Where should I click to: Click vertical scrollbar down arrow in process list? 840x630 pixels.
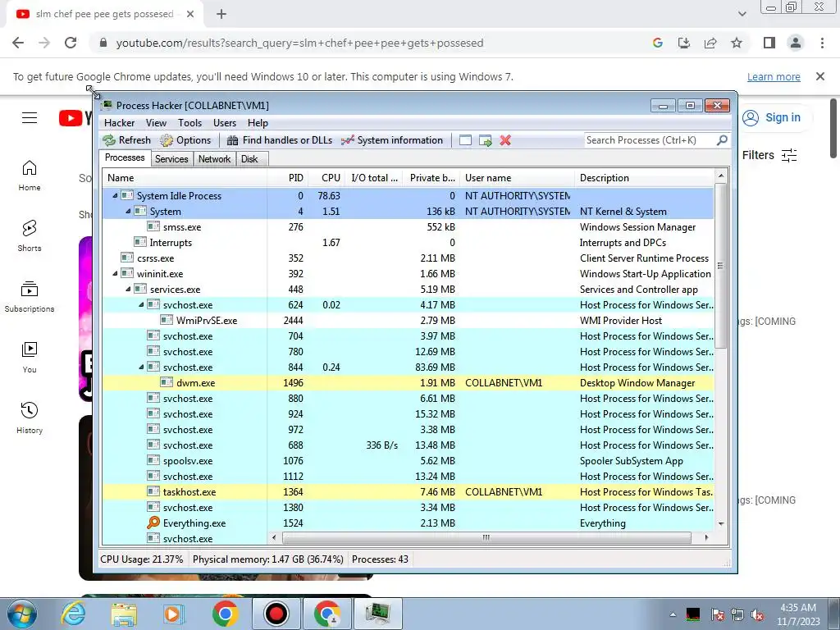(721, 523)
